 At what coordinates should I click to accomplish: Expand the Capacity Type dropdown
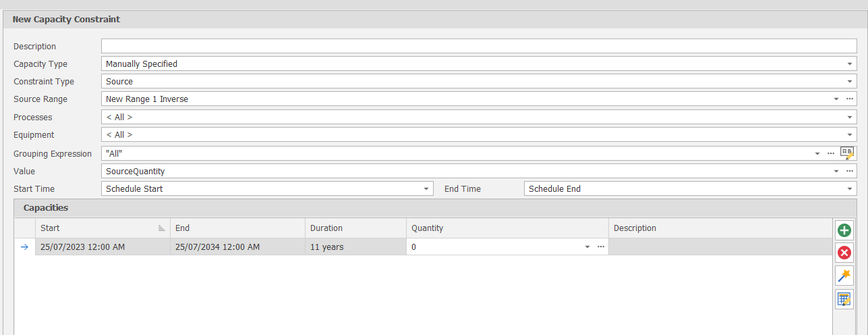(850, 64)
